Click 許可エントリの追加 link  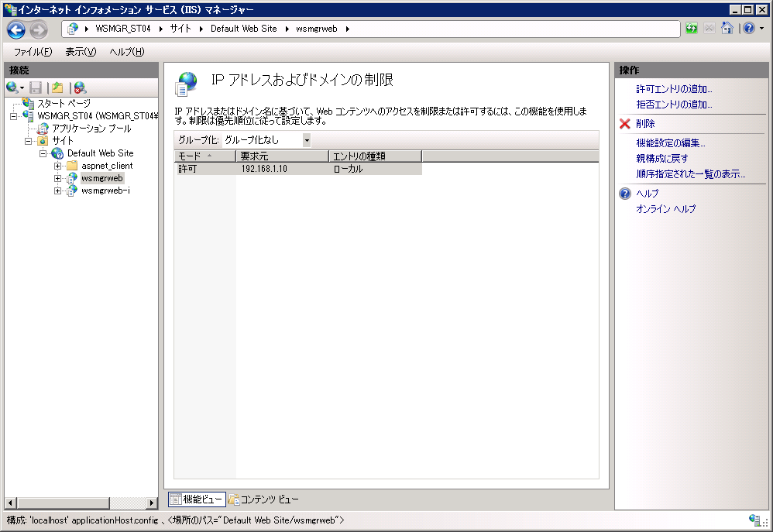(674, 89)
